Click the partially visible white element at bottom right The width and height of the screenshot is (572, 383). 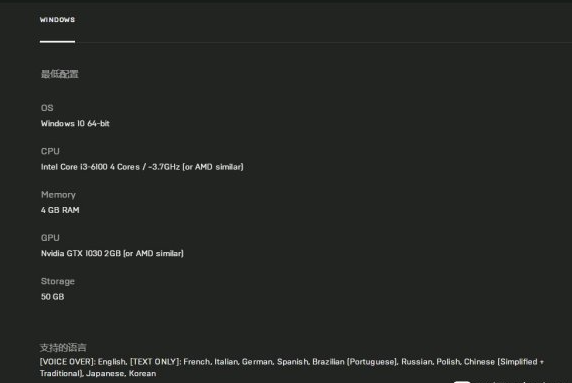(462, 382)
